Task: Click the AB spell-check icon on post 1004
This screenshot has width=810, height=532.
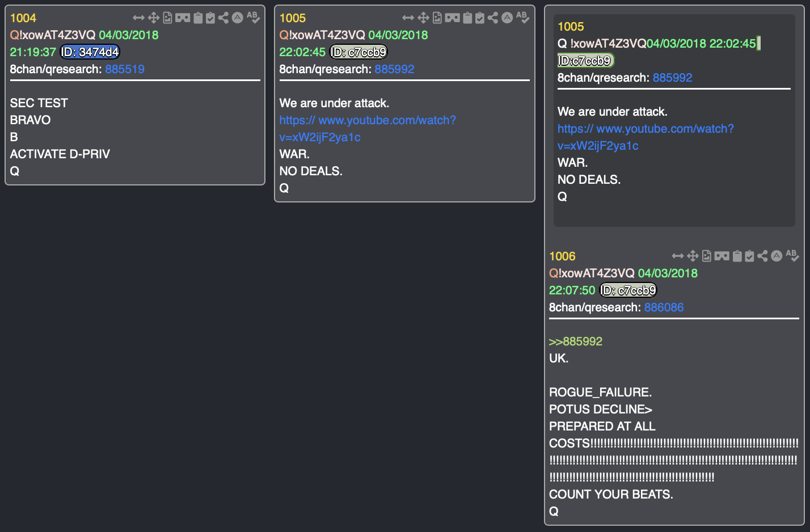Action: 253,18
